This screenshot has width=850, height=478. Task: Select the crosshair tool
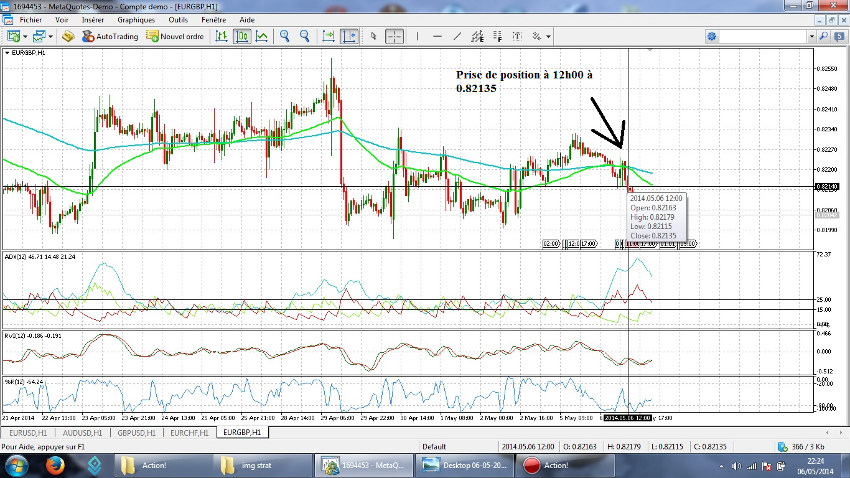click(x=394, y=36)
